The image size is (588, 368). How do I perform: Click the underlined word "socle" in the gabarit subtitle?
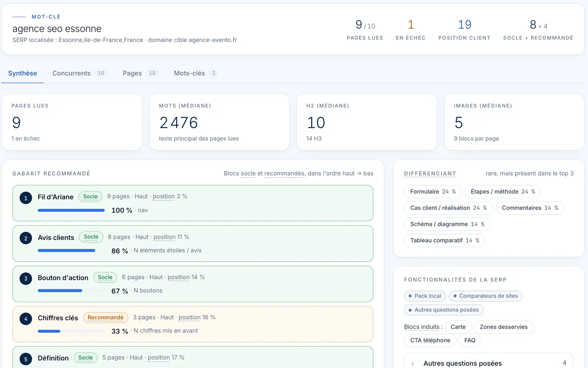248,173
